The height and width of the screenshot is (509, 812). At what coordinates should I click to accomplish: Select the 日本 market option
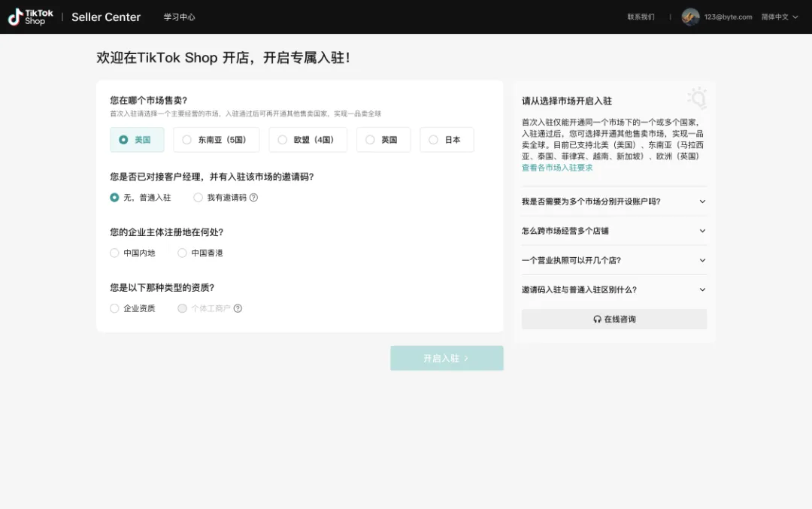point(447,140)
